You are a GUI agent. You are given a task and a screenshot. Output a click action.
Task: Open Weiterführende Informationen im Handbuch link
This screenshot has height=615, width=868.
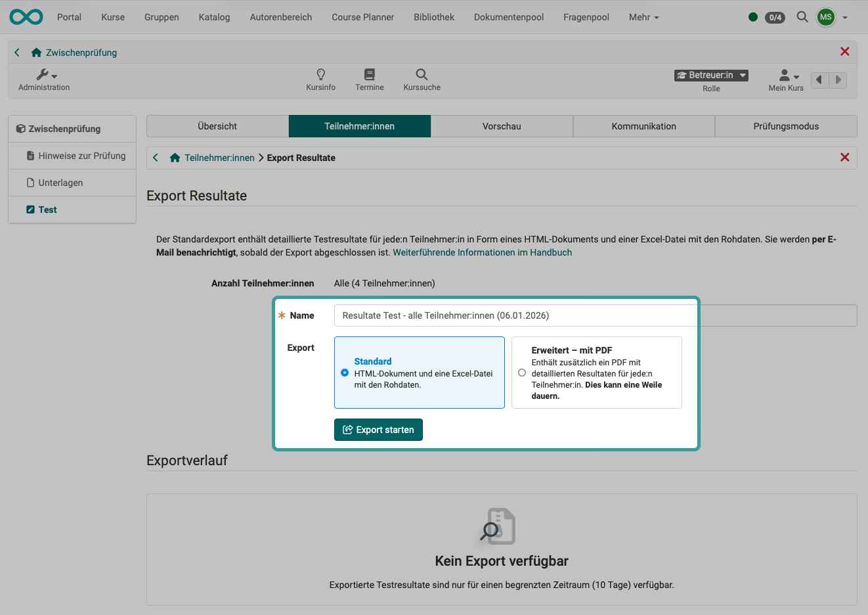[x=482, y=252]
